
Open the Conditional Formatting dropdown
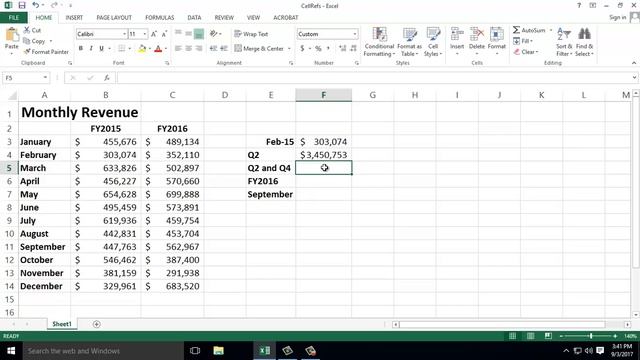point(379,42)
